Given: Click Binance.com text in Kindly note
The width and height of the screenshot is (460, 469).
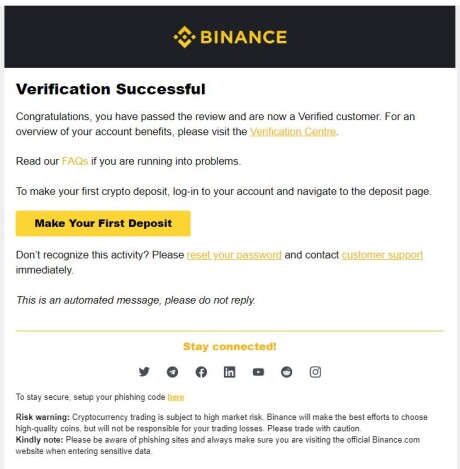Looking at the screenshot, I should (x=396, y=440).
